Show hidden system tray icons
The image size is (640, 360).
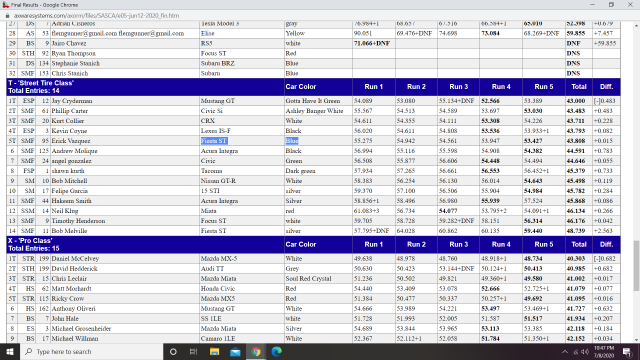565,351
